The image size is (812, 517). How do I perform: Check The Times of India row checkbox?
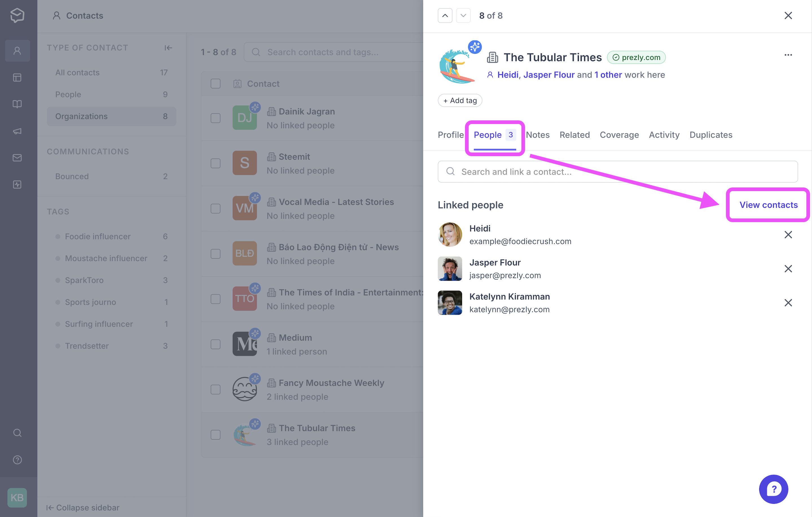[216, 299]
